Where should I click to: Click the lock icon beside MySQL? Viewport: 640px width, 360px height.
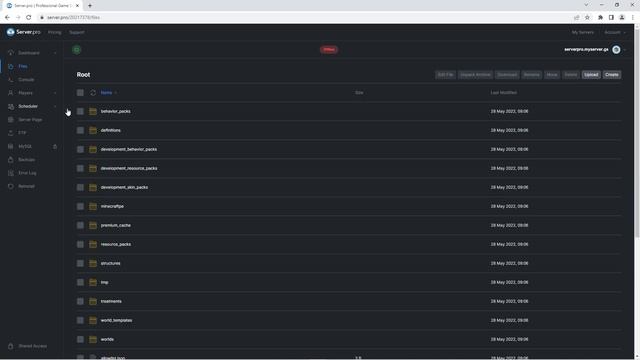pos(55,146)
